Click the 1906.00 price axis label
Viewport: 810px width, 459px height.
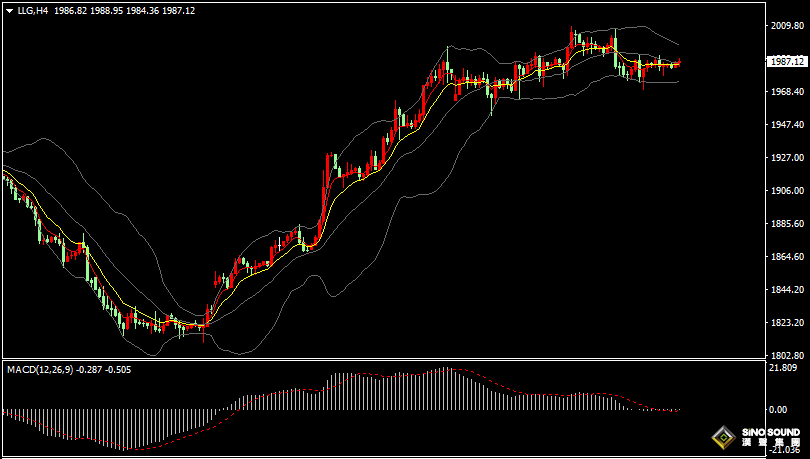787,191
